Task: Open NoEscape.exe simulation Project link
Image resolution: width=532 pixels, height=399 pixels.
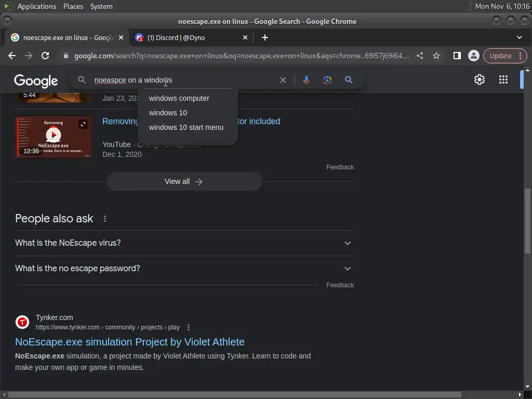Action: click(129, 342)
